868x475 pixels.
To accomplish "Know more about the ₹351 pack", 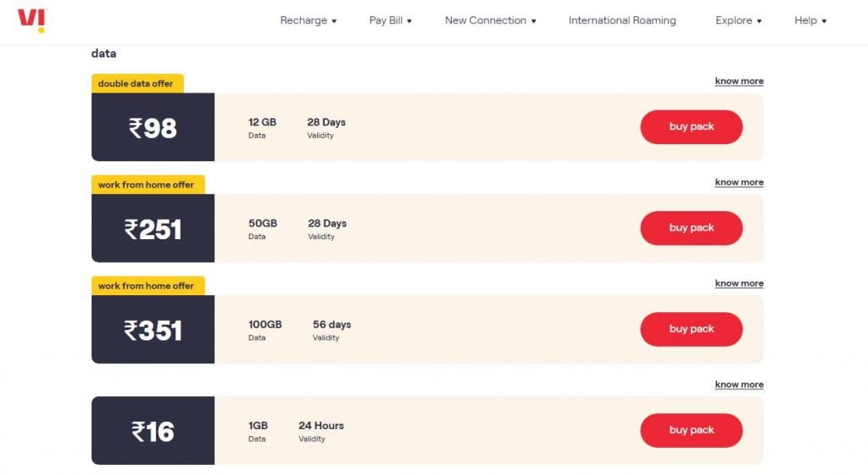I will 739,283.
